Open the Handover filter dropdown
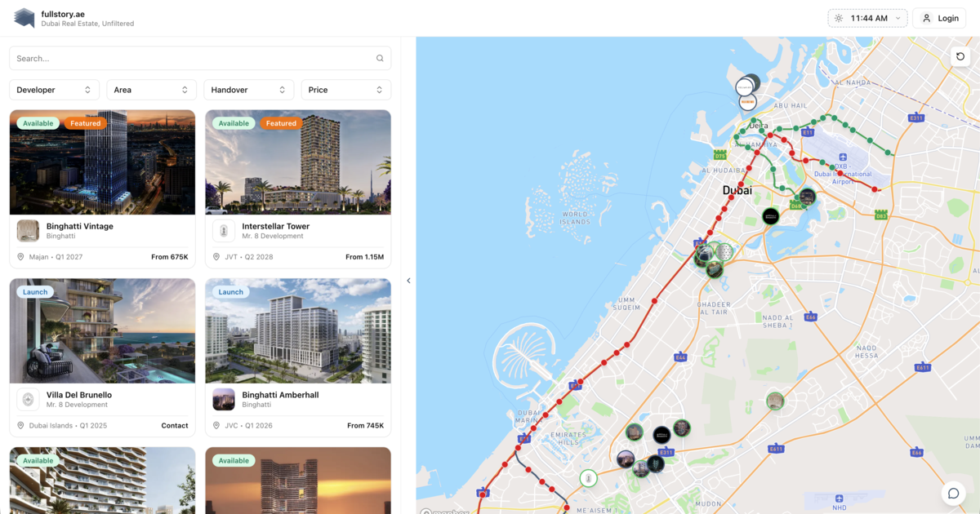Viewport: 980px width, 514px height. (248, 90)
